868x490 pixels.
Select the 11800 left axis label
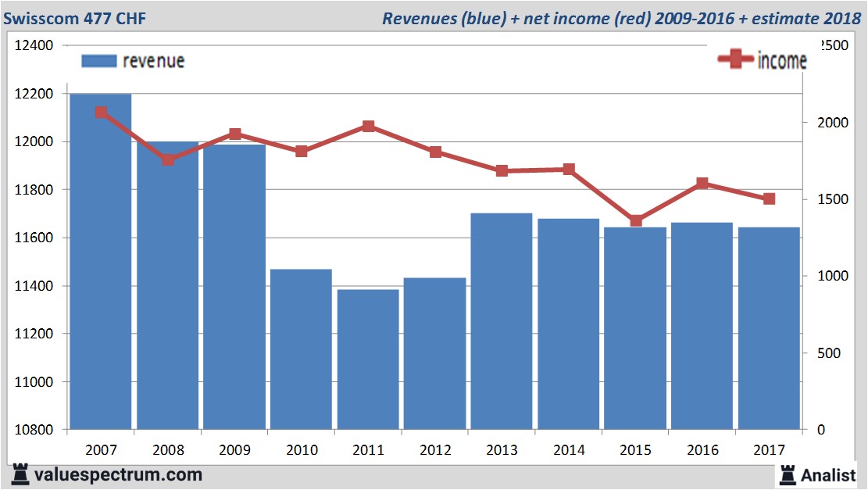click(x=34, y=189)
